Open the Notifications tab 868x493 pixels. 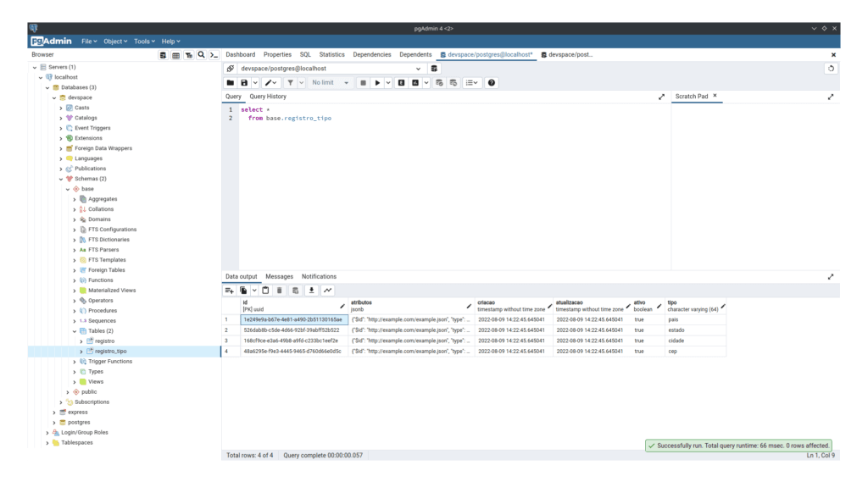tap(319, 277)
